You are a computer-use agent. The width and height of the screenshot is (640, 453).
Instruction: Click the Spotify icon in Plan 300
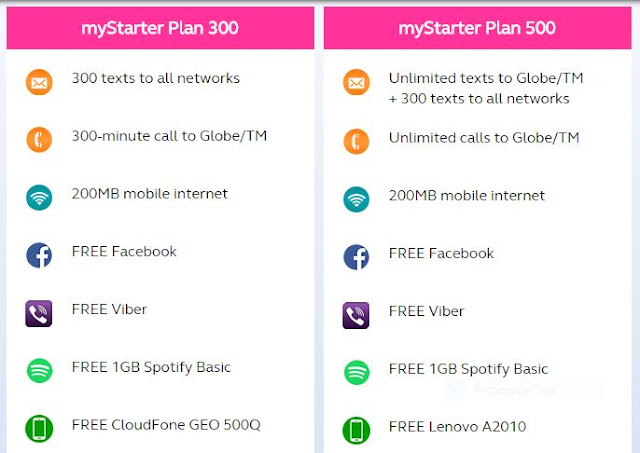[38, 371]
